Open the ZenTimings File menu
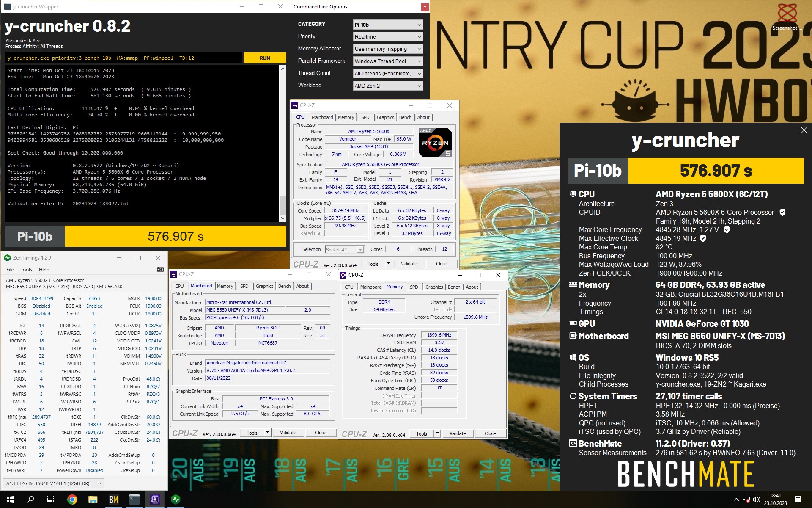This screenshot has height=508, width=812. tap(10, 270)
